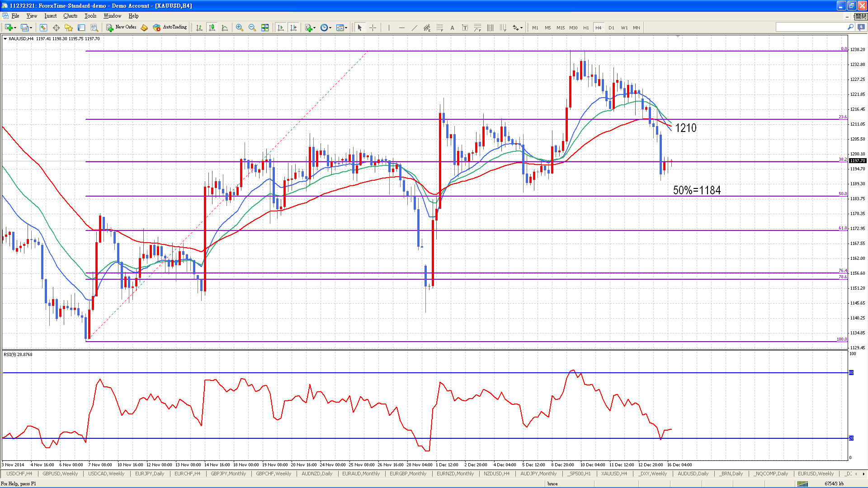Viewport: 868px width, 488px height.
Task: Select the Trendline drawing tool
Action: [x=414, y=28]
